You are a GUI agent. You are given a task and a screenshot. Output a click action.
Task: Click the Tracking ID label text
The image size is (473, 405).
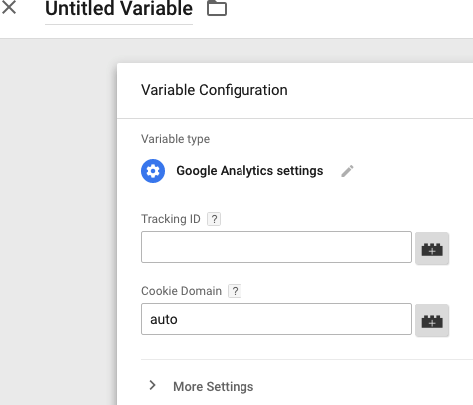tap(171, 219)
